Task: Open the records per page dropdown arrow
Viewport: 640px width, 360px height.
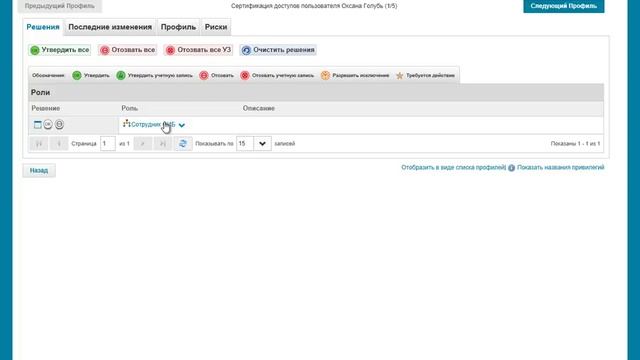Action: point(262,144)
